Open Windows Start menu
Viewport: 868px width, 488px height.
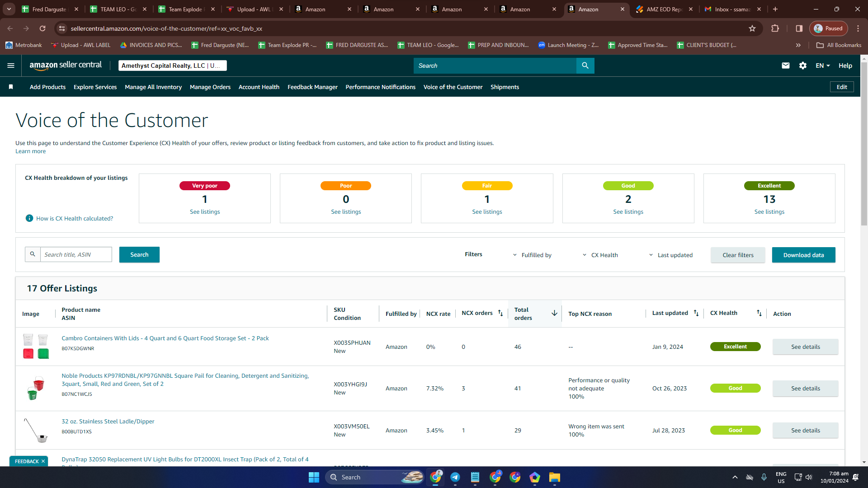coord(314,477)
